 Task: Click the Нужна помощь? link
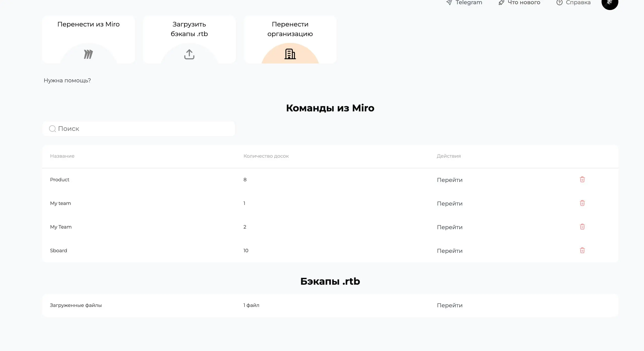67,80
